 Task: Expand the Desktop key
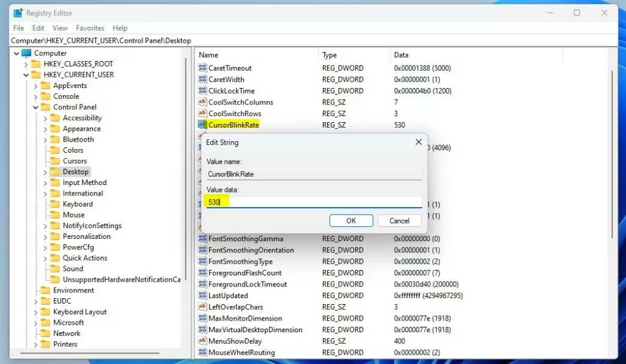[x=45, y=172]
